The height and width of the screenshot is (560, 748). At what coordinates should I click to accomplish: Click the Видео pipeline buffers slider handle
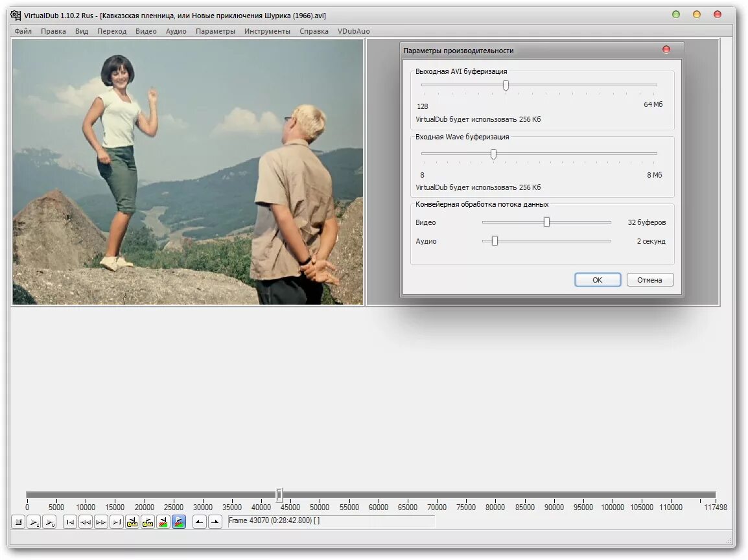point(546,222)
